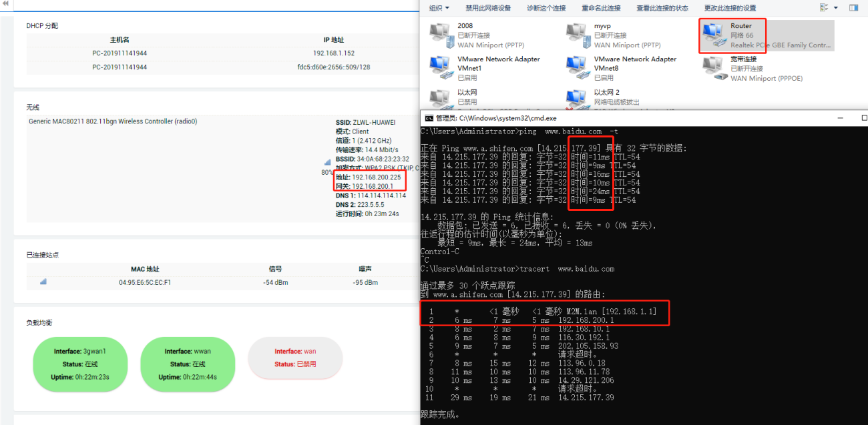Open the 组织 dropdown menu
The height and width of the screenshot is (425, 868).
click(439, 8)
